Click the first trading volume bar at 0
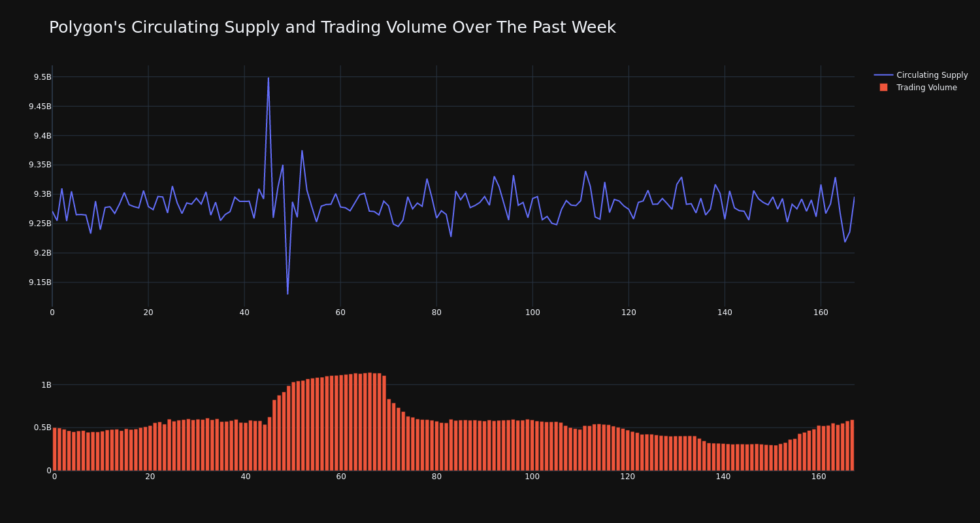 coord(54,449)
